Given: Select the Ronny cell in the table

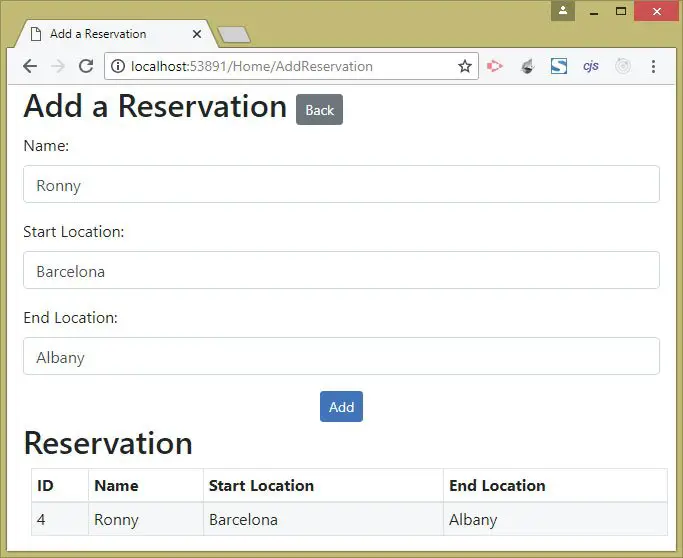Looking at the screenshot, I should click(146, 519).
